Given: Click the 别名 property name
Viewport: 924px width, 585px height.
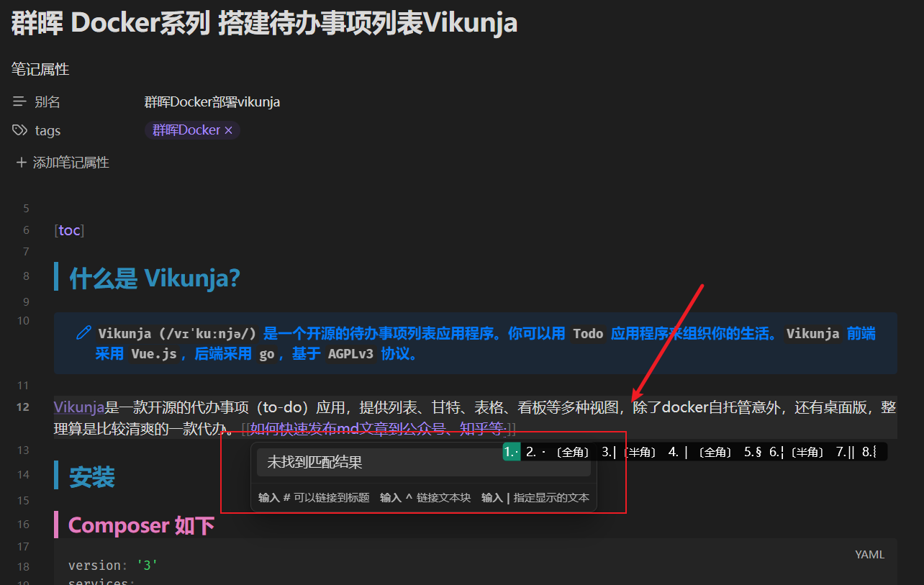Looking at the screenshot, I should (x=47, y=102).
